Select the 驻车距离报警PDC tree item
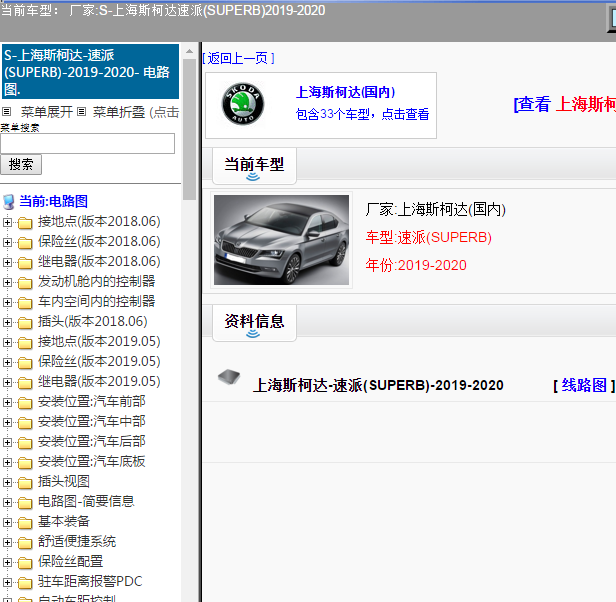The width and height of the screenshot is (616, 602). (x=90, y=582)
